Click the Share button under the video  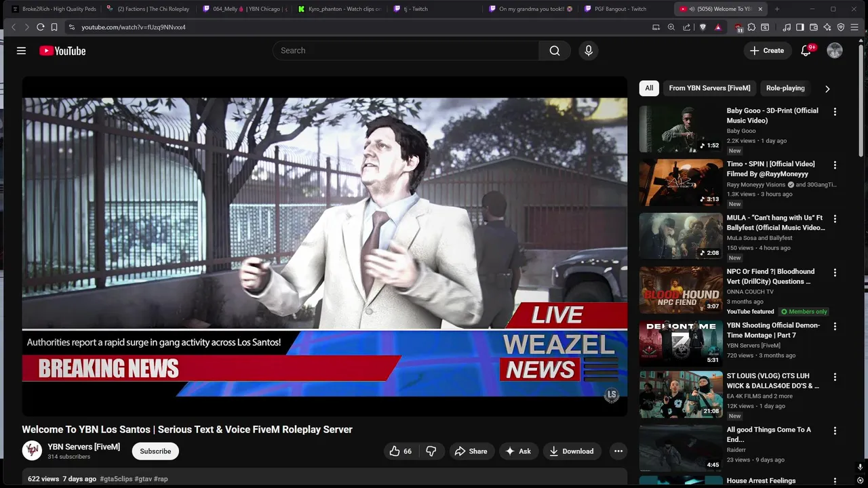pos(471,451)
